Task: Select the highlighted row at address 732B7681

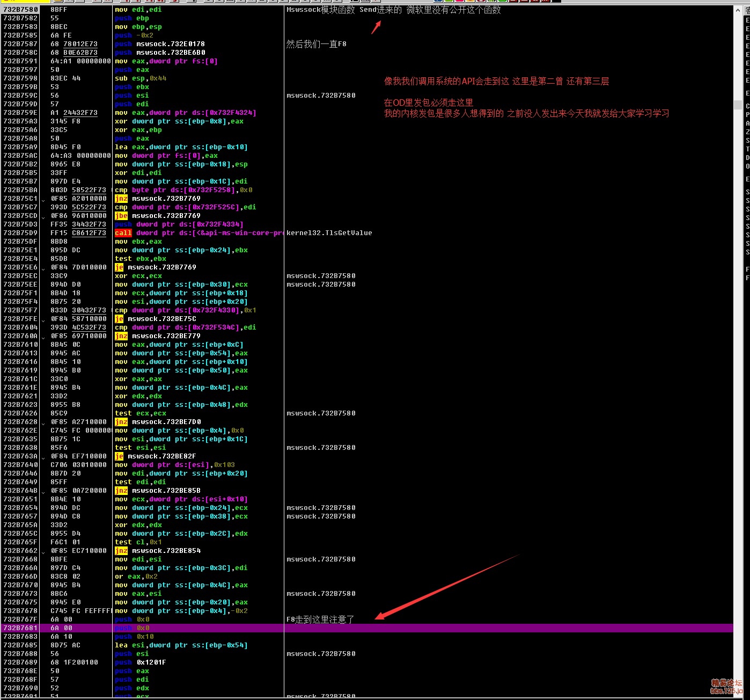Action: click(x=367, y=628)
